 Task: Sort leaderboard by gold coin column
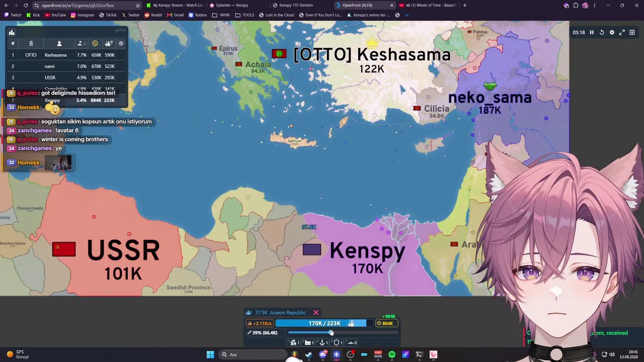(x=95, y=44)
